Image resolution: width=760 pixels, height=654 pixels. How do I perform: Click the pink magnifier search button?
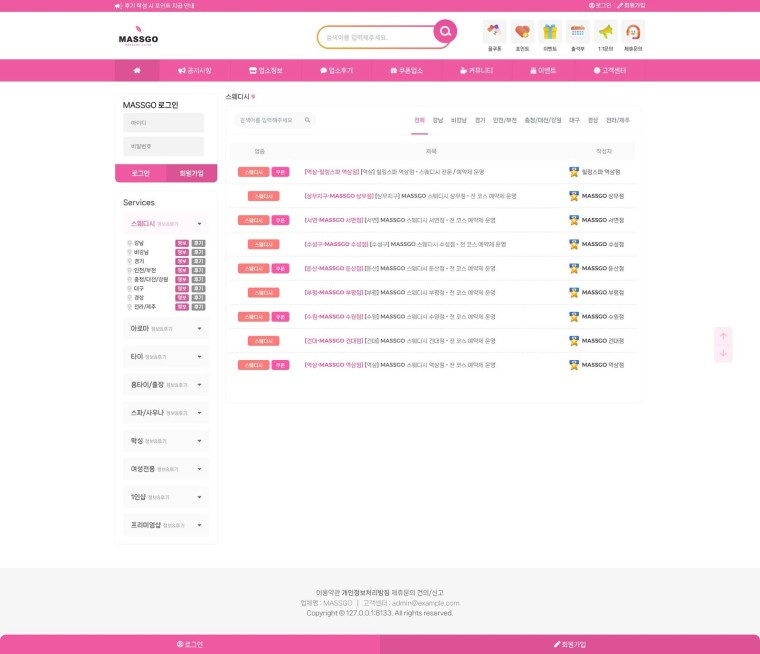[x=445, y=32]
